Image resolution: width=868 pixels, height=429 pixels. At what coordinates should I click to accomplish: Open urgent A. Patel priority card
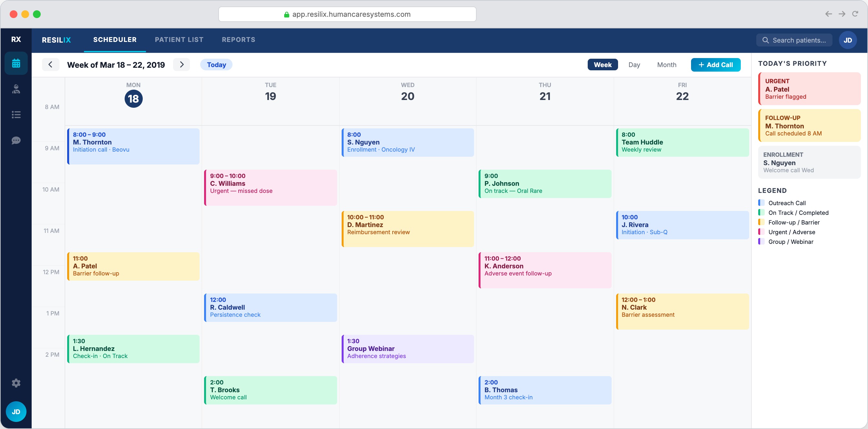809,89
